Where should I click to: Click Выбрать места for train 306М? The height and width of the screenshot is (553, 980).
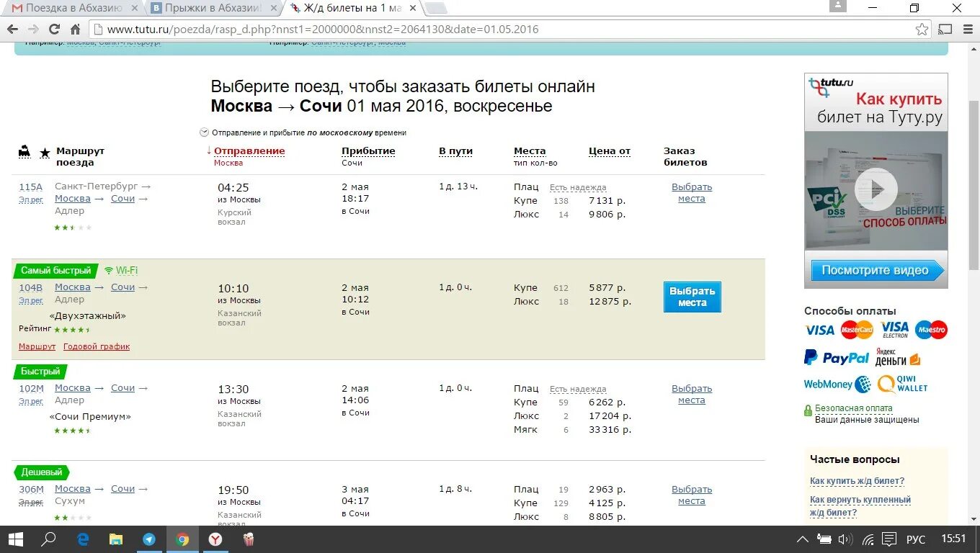[x=692, y=495]
